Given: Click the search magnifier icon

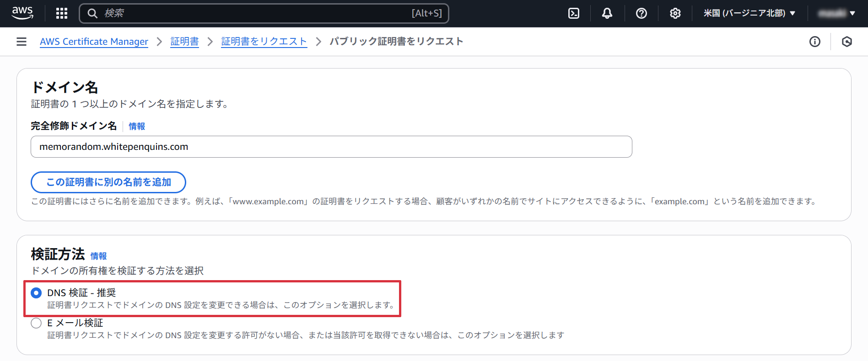Looking at the screenshot, I should (92, 13).
